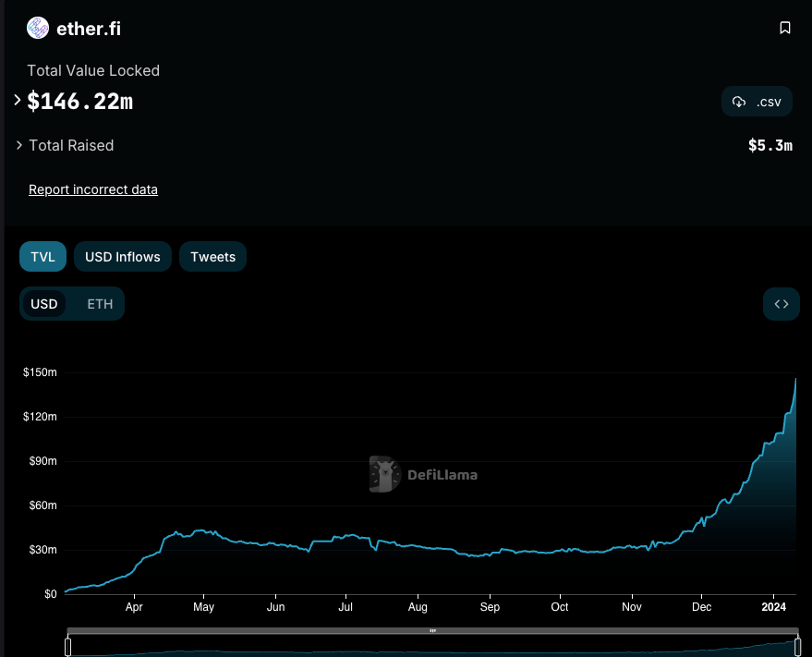Switch to the USD Inflows tab
The height and width of the screenshot is (657, 812).
123,257
